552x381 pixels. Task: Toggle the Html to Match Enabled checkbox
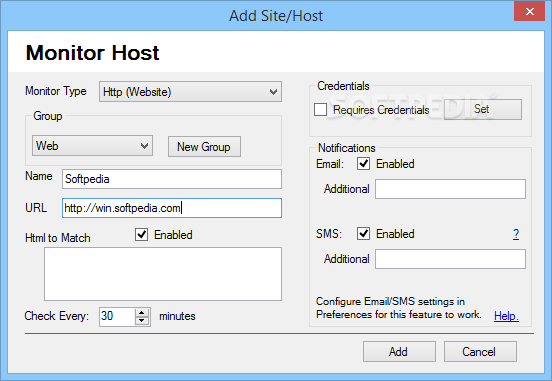pos(142,235)
